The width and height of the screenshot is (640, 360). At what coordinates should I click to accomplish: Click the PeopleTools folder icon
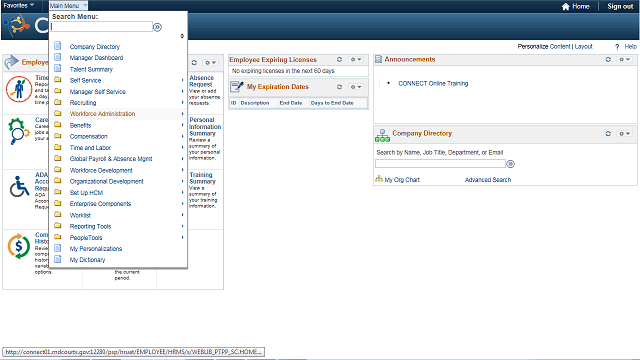coord(58,237)
